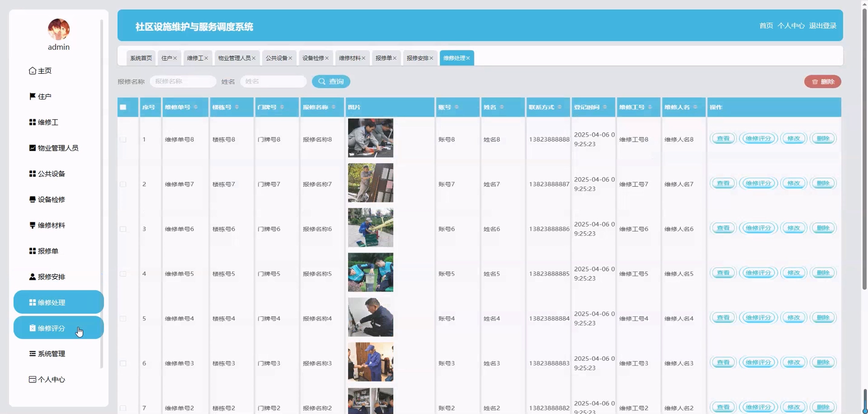Image resolution: width=868 pixels, height=414 pixels.
Task: Open the 系统首页 tab
Action: point(141,58)
